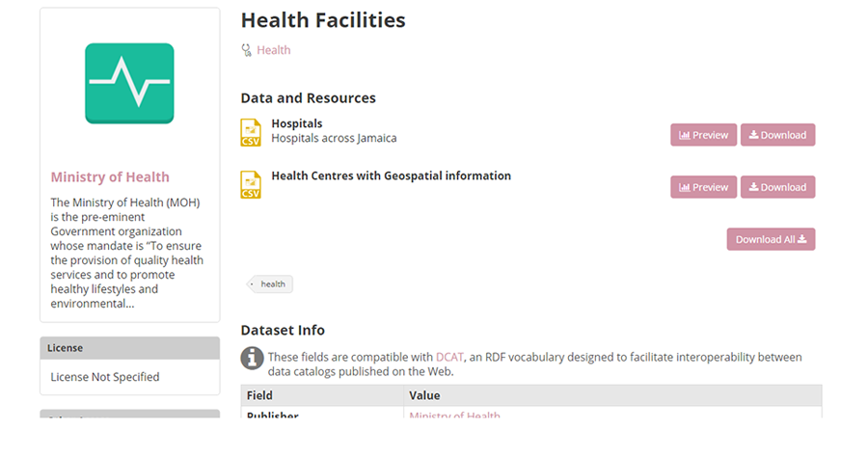
Task: Click the Health Centres CSV file icon
Action: pyautogui.click(x=250, y=185)
